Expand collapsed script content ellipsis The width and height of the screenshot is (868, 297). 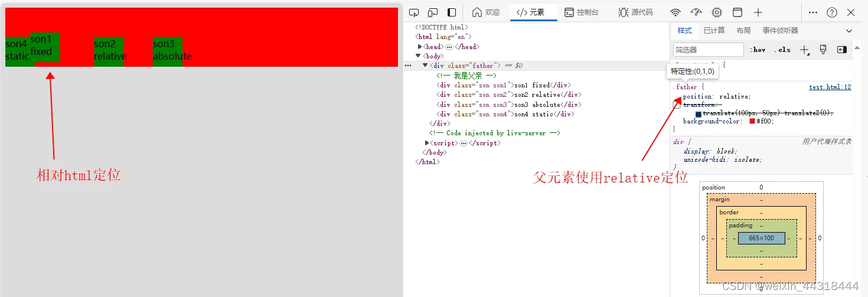[463, 143]
